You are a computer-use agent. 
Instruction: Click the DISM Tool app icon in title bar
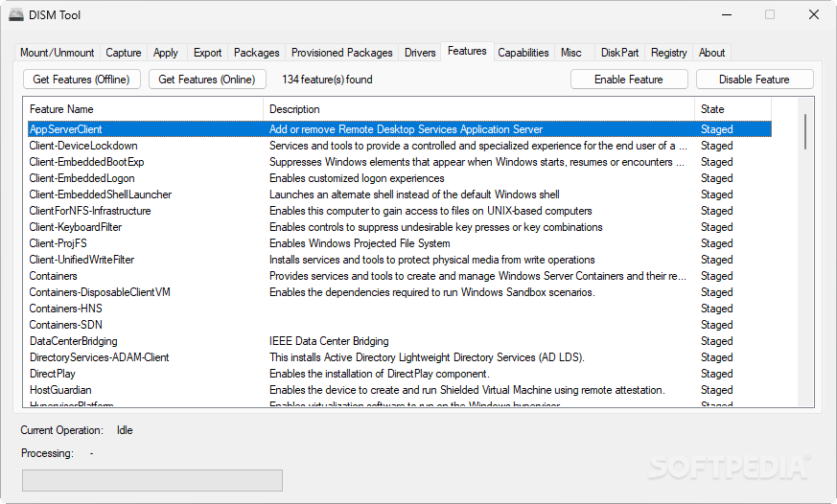tap(16, 15)
